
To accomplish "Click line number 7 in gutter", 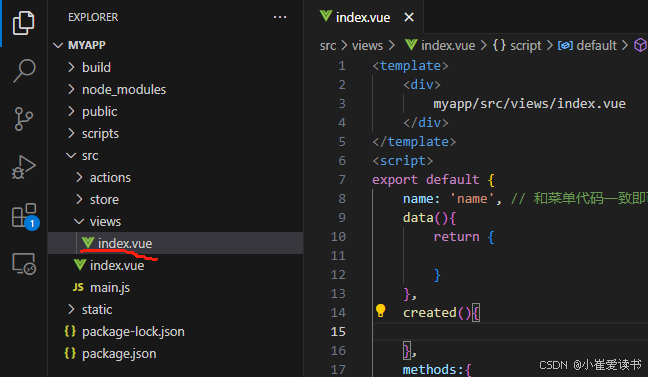I will 342,180.
